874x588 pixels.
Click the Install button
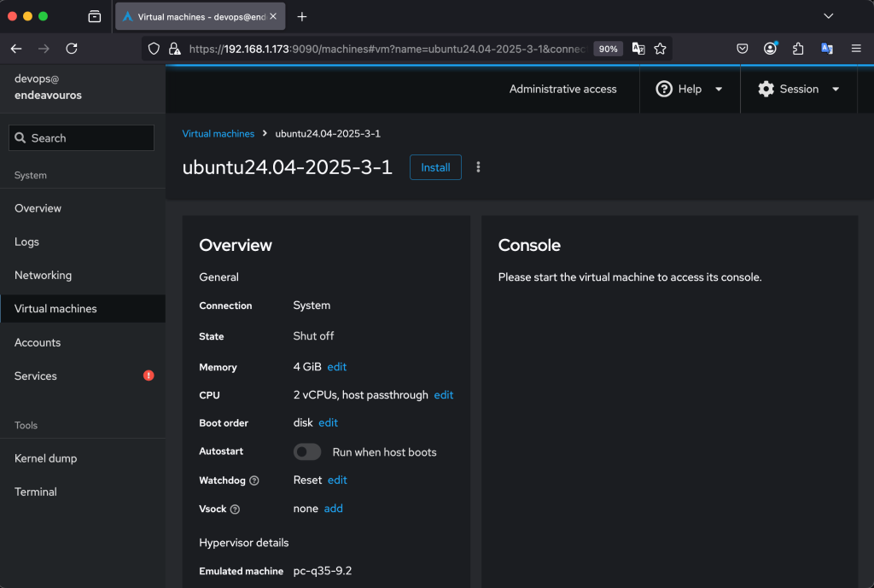pos(435,167)
